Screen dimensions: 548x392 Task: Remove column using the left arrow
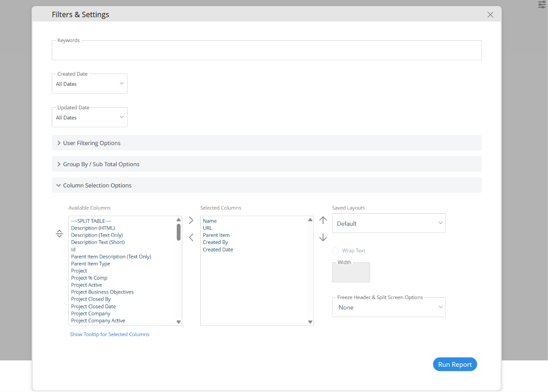(191, 238)
